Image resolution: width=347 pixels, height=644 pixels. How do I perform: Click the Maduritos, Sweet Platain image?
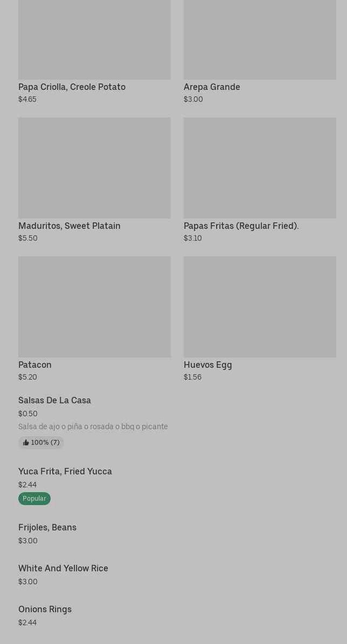pos(94,167)
